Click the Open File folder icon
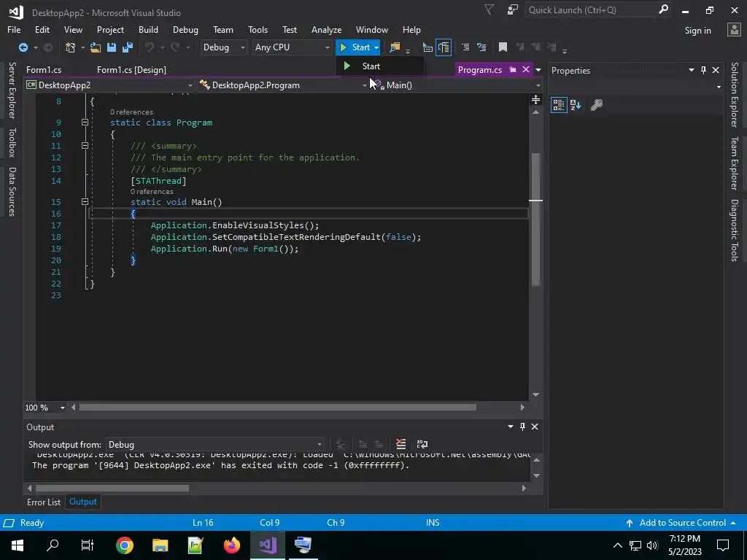This screenshot has width=747, height=560. pyautogui.click(x=96, y=47)
